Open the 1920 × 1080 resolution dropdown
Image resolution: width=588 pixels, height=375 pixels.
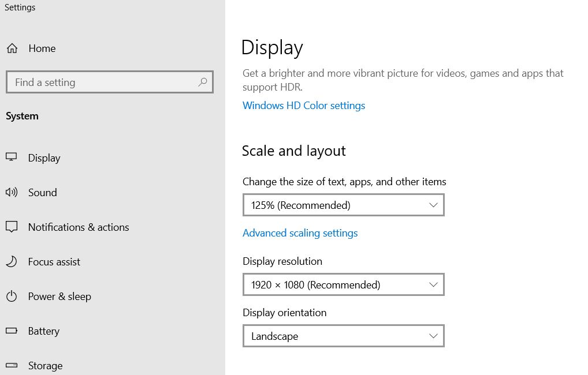(x=344, y=285)
